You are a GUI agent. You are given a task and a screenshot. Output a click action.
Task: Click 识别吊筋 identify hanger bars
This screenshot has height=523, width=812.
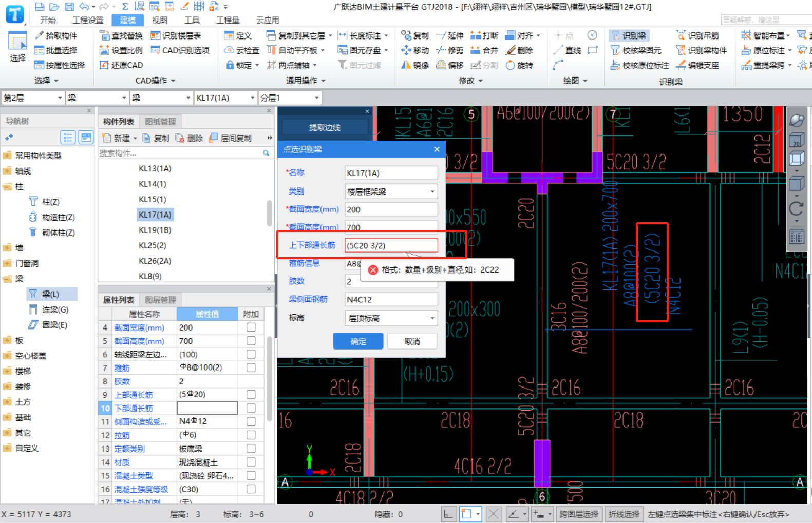coord(697,35)
